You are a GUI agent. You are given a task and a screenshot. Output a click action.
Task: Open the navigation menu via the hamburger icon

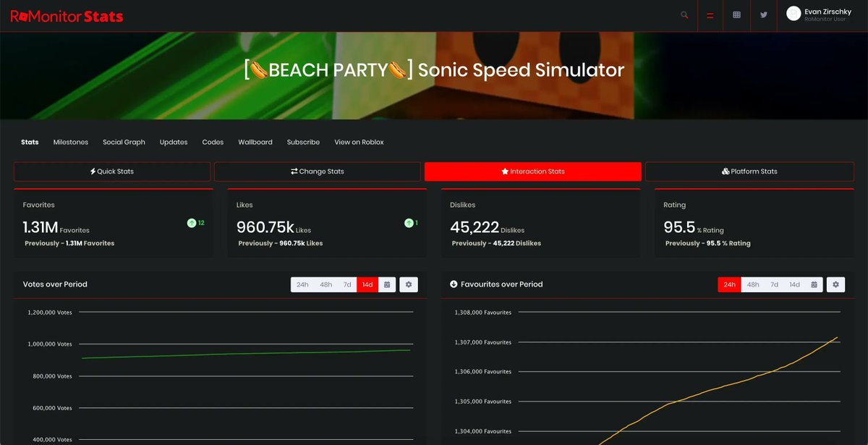[710, 14]
